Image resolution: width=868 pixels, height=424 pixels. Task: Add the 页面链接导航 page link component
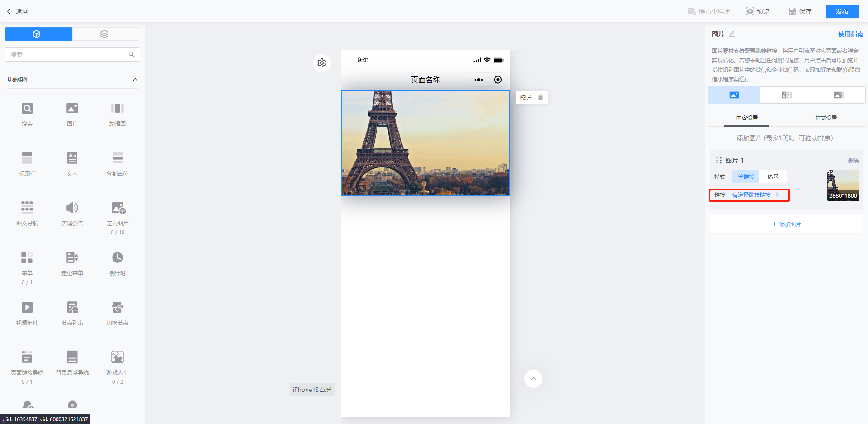pos(27,357)
